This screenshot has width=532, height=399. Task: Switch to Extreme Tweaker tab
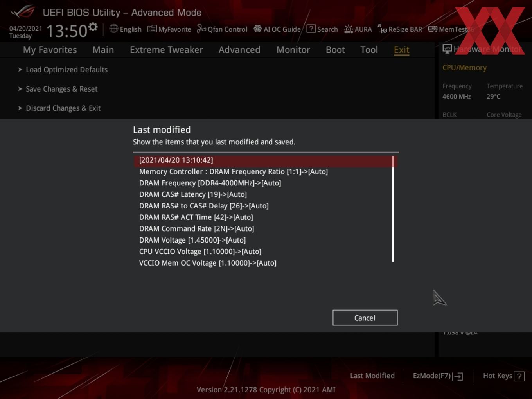point(166,50)
